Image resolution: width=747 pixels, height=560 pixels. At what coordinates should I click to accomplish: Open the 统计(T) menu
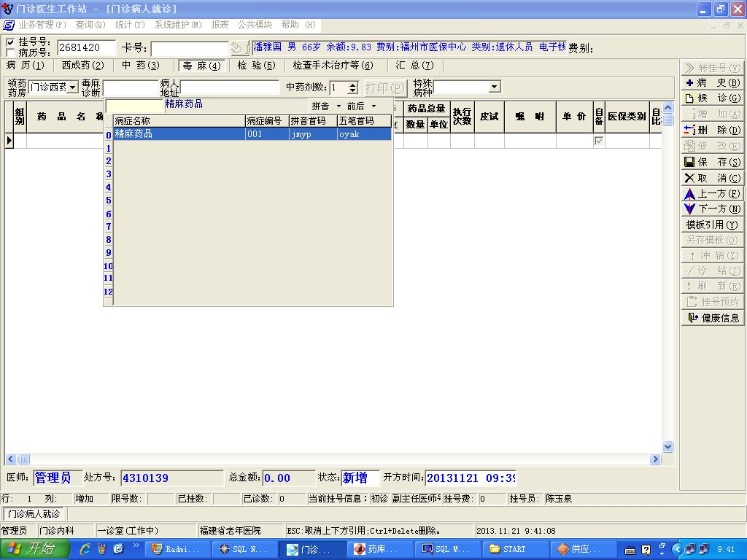click(x=130, y=25)
